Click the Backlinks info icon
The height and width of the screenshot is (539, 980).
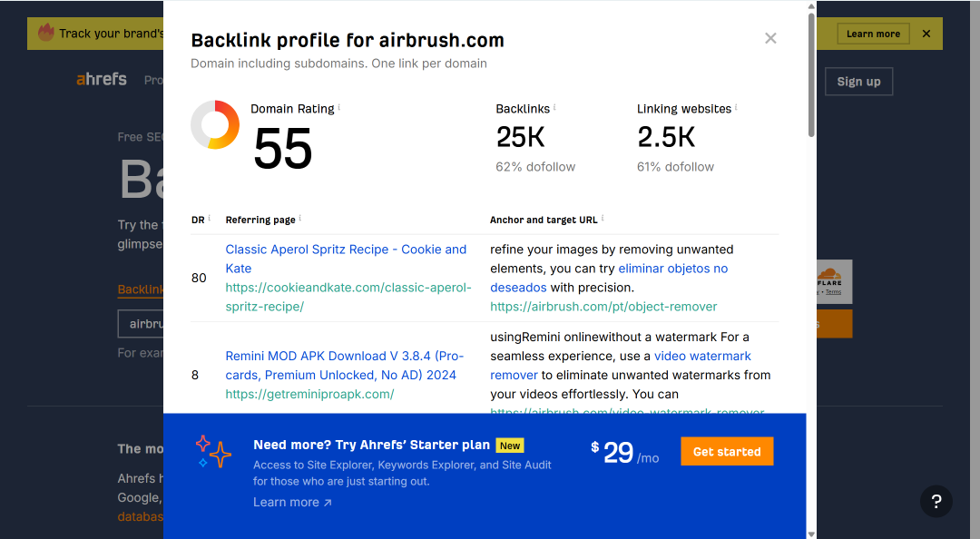click(x=554, y=108)
